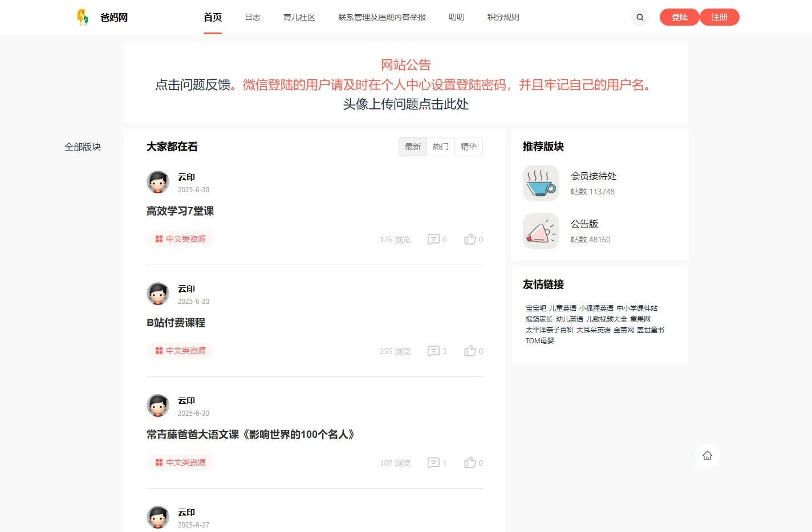Click 爸妈网 site name text

click(114, 17)
